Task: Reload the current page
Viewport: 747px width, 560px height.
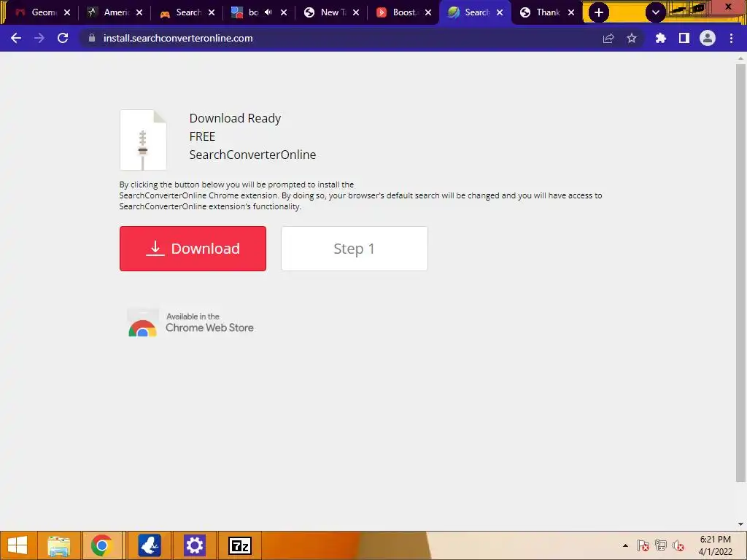Action: click(x=63, y=38)
